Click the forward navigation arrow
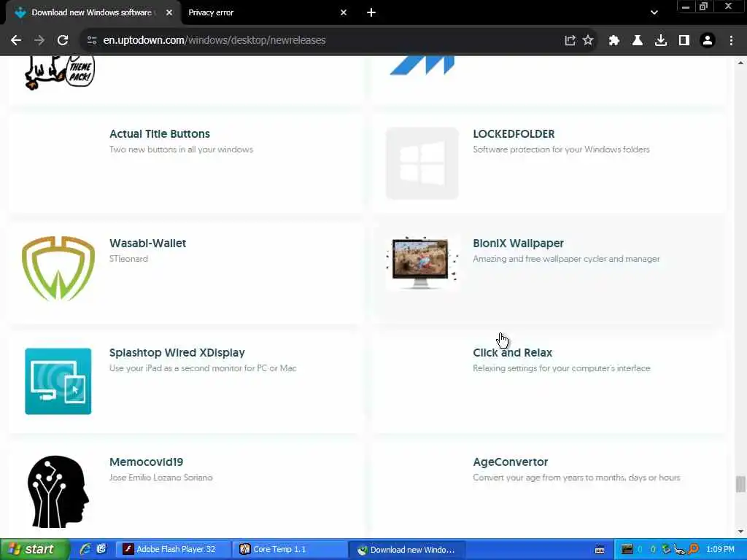Image resolution: width=747 pixels, height=560 pixels. pyautogui.click(x=39, y=41)
